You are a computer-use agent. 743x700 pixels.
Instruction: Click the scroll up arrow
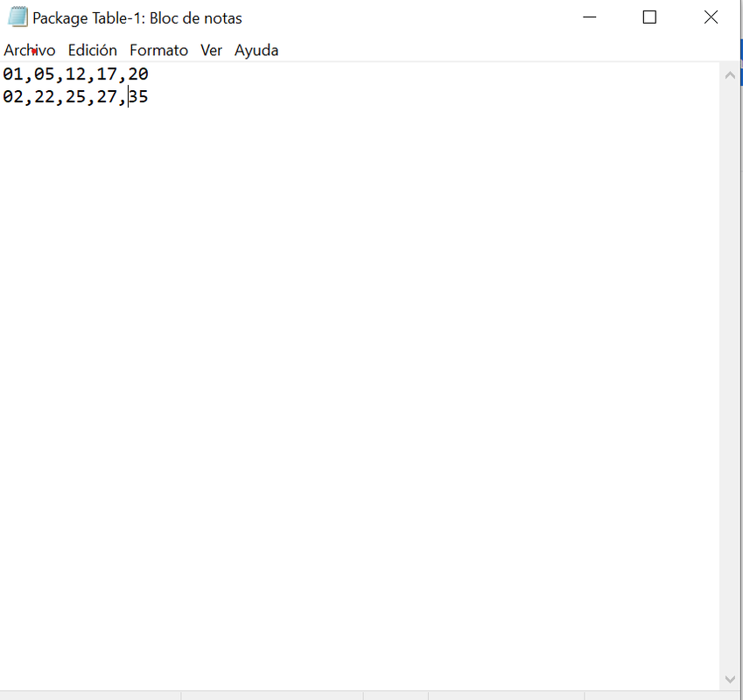pyautogui.click(x=730, y=75)
